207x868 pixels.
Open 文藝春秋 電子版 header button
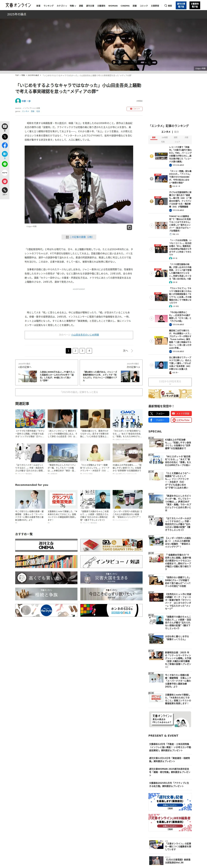(195, 5)
